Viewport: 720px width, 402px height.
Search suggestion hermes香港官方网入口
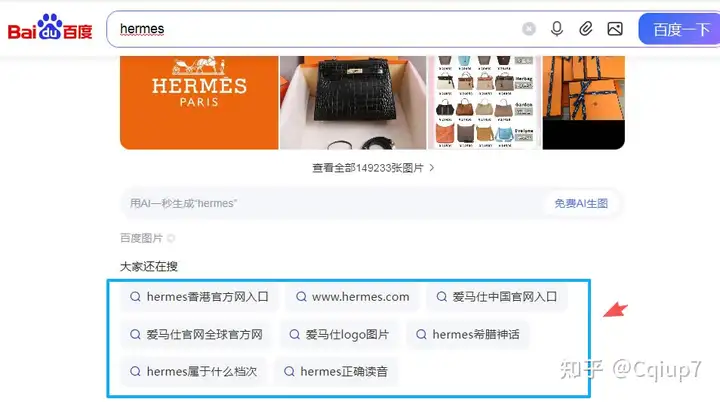click(x=199, y=297)
